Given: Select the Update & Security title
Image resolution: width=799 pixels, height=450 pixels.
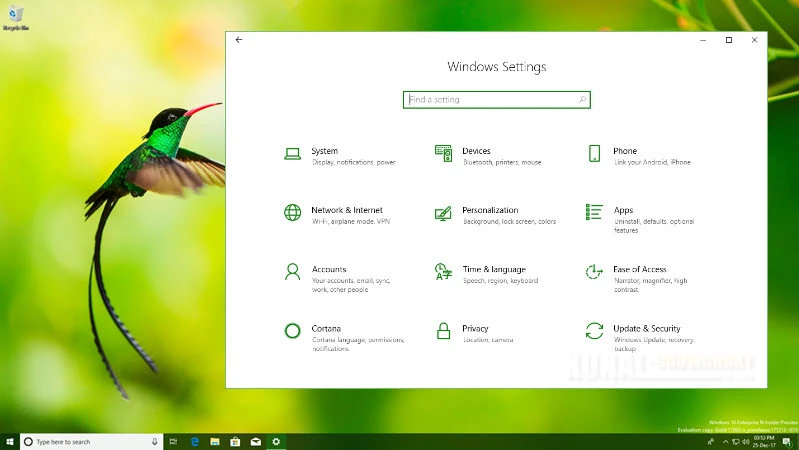Looking at the screenshot, I should pos(647,328).
